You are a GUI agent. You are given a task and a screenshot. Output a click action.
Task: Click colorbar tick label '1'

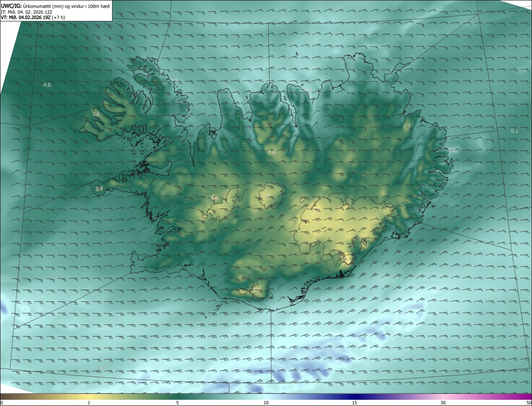89,403
